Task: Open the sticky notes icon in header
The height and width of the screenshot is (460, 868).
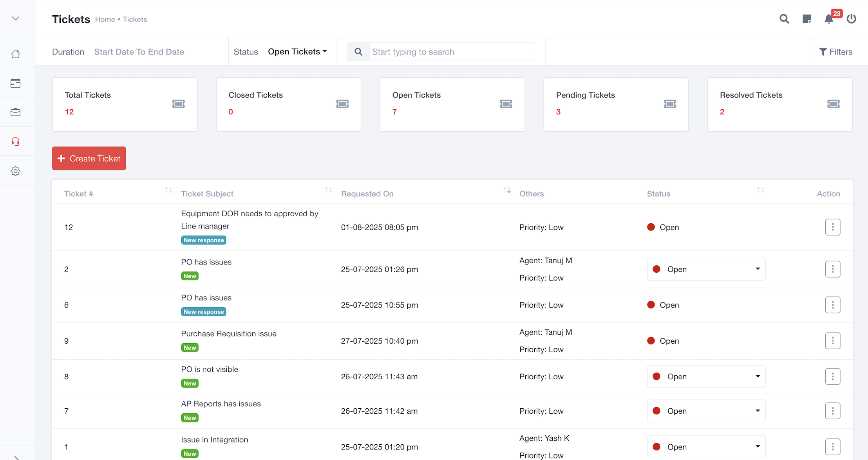Action: pyautogui.click(x=807, y=19)
